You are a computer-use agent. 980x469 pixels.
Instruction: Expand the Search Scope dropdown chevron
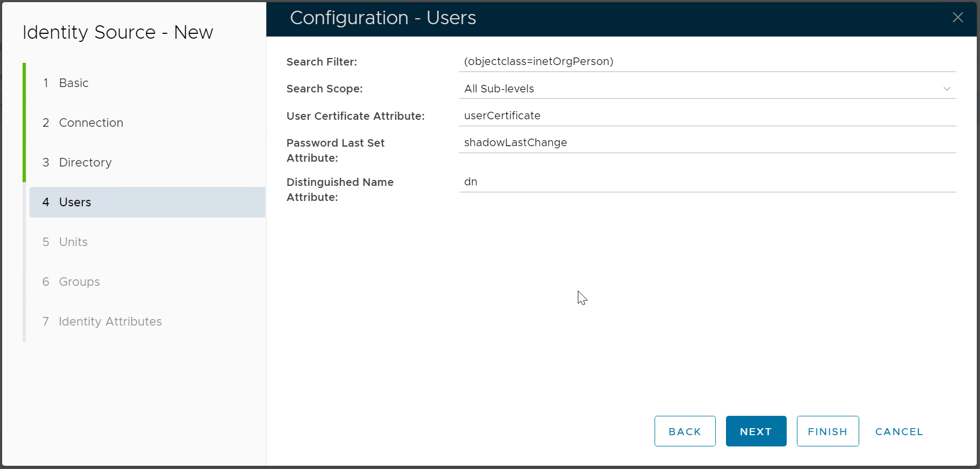coord(947,89)
